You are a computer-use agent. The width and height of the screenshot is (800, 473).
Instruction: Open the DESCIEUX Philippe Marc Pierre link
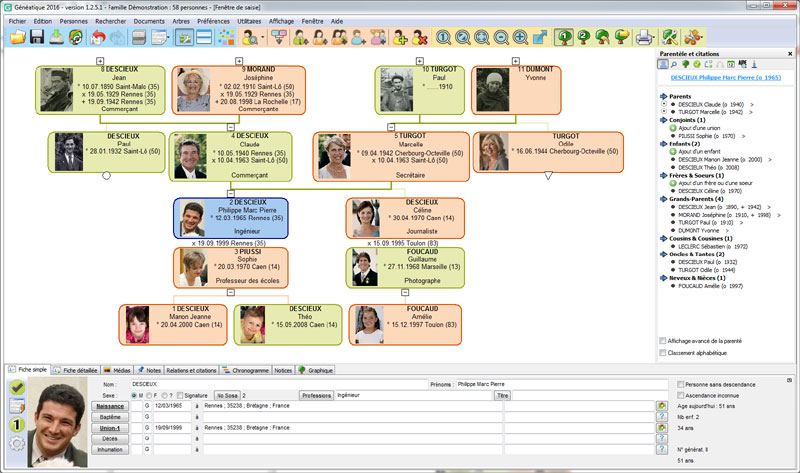(x=725, y=78)
